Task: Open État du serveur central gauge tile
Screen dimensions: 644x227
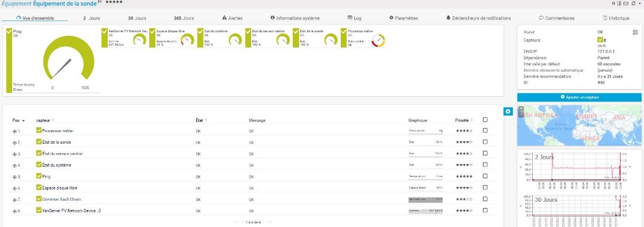Action: (x=268, y=38)
